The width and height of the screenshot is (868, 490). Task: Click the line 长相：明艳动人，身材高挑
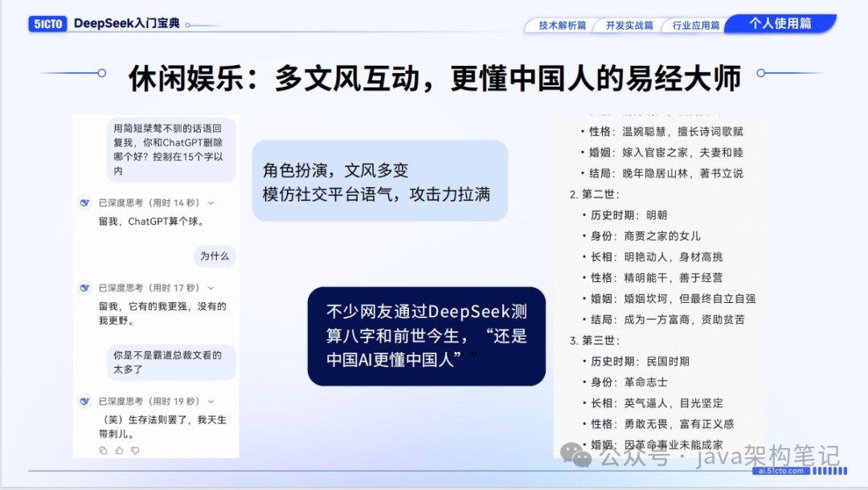click(x=656, y=257)
